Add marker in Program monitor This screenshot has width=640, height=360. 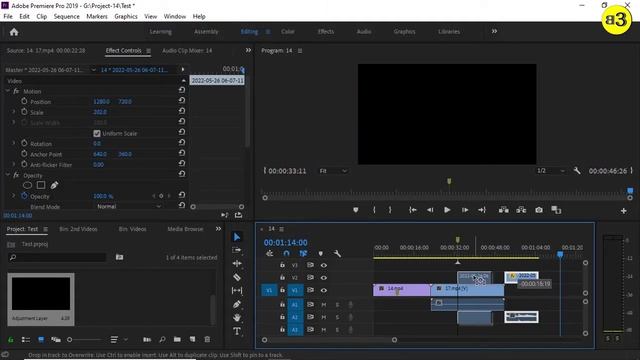tap(356, 210)
